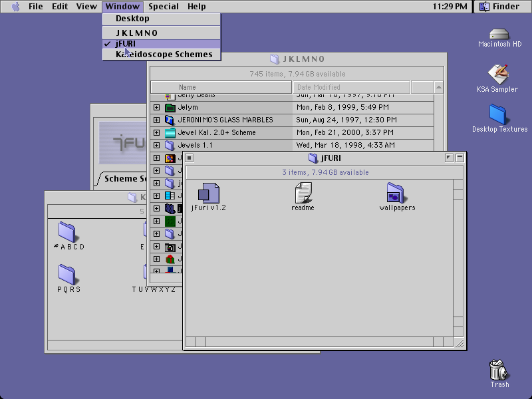532x399 pixels.
Task: Select the colorful marbles icon in JKLMNO list
Action: [x=170, y=158]
